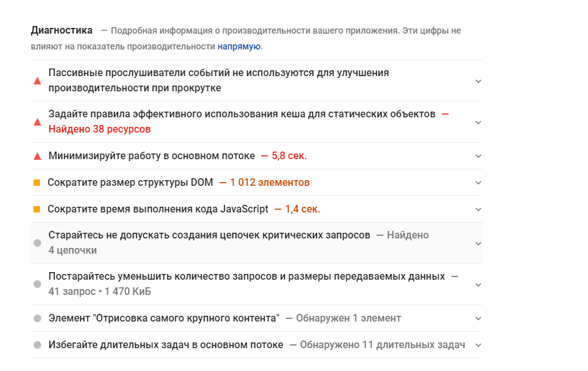Click the "41 запрос • 1 470 КиБ" value

(x=99, y=292)
